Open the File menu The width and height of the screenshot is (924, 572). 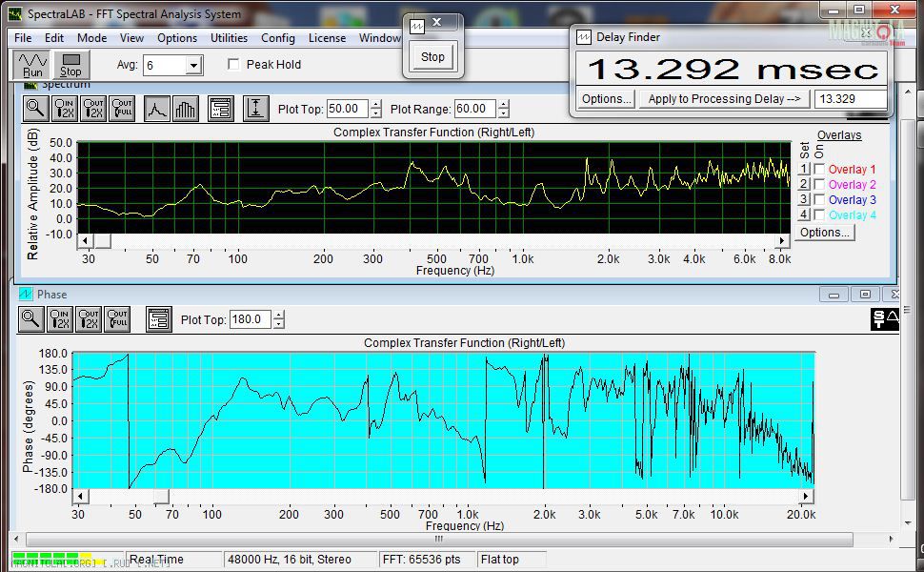click(x=23, y=38)
